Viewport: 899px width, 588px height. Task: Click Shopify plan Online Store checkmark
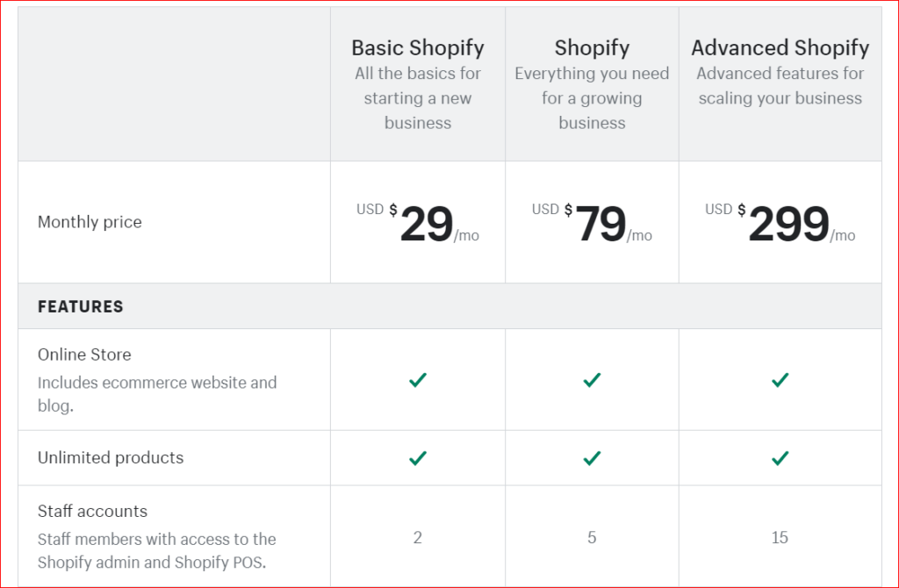tap(592, 380)
